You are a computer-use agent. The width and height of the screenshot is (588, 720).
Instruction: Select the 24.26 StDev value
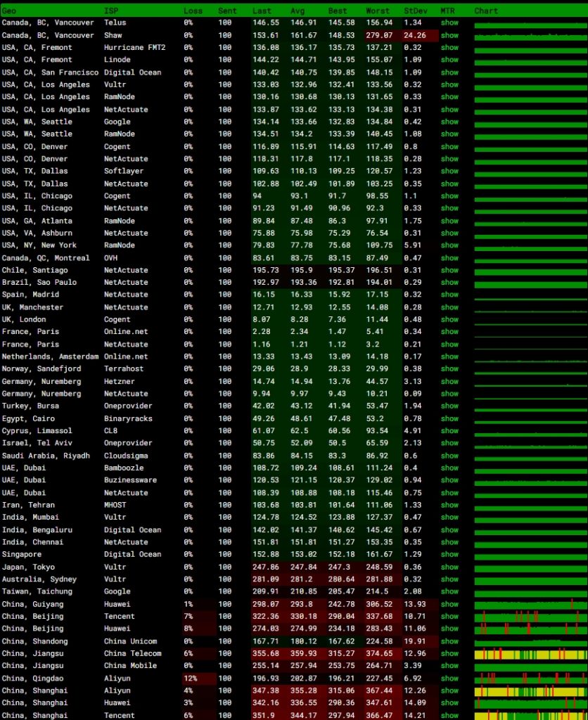coord(415,35)
